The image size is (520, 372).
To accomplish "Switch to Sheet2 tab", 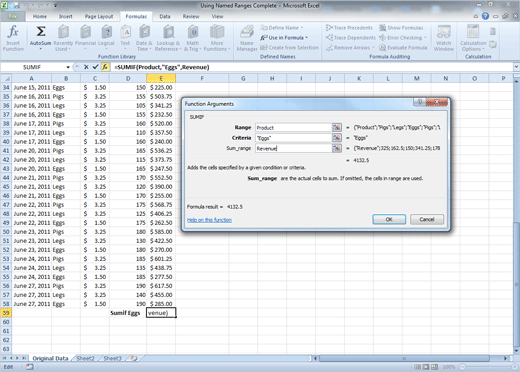I will (86, 358).
